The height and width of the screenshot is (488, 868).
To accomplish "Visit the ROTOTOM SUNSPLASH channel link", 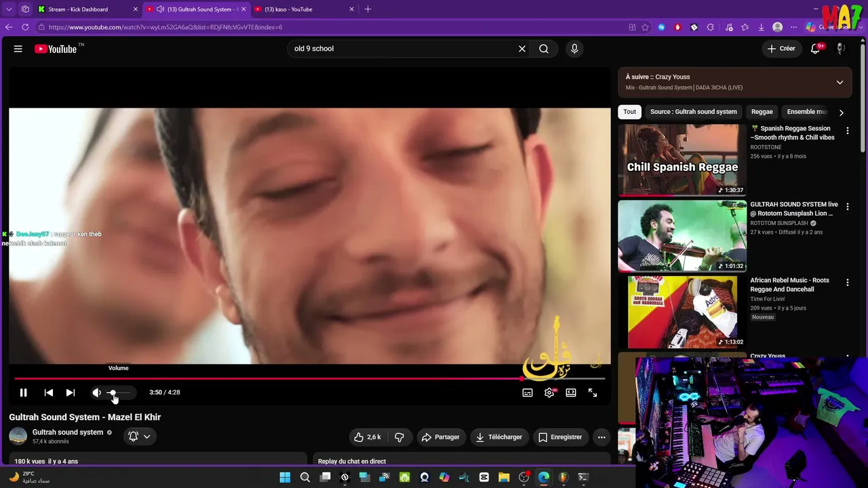I will click(779, 223).
